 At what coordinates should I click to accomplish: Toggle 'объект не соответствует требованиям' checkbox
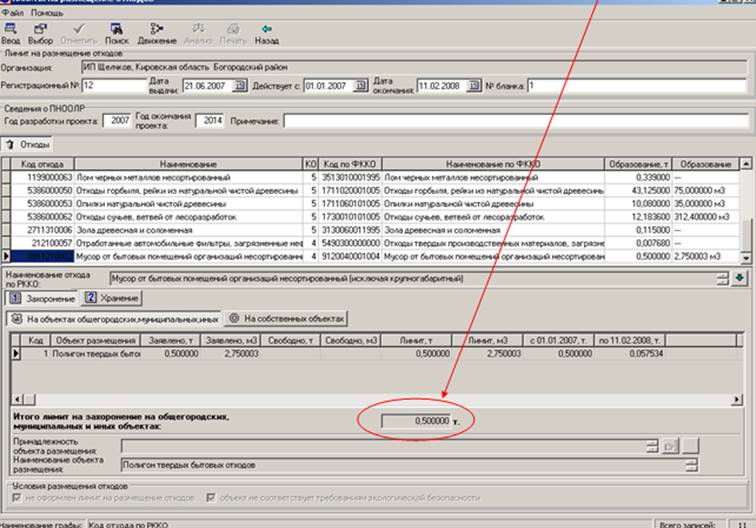coord(212,497)
